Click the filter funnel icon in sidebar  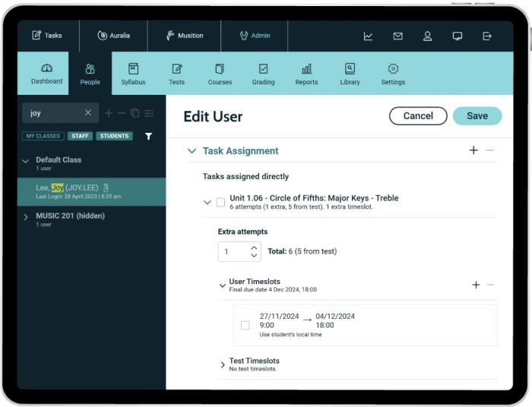point(148,137)
